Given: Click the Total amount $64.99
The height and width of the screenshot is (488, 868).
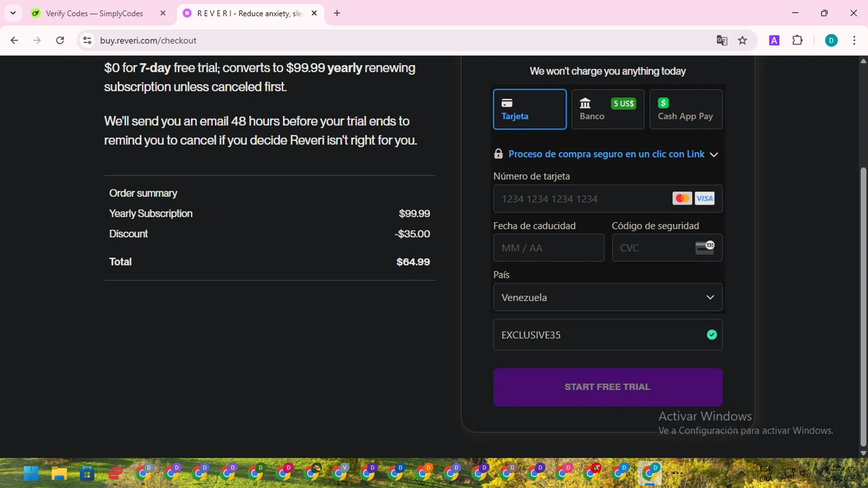Looking at the screenshot, I should click(x=413, y=262).
